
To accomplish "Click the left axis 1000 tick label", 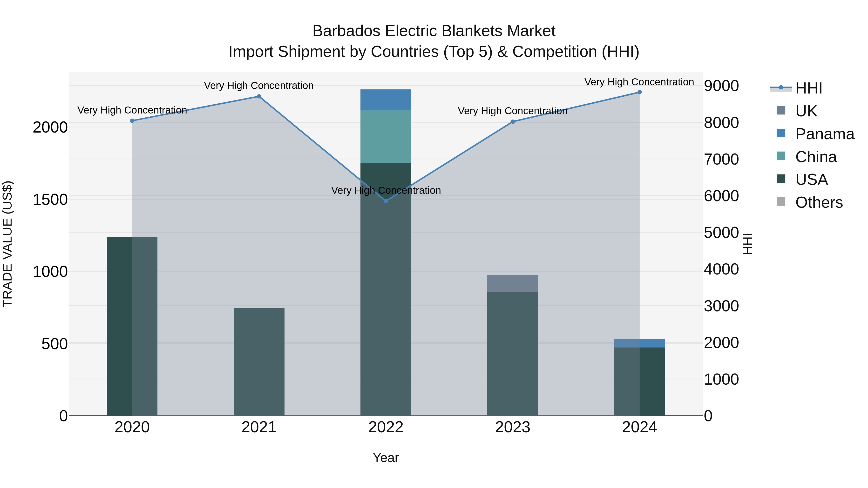I will (50, 272).
